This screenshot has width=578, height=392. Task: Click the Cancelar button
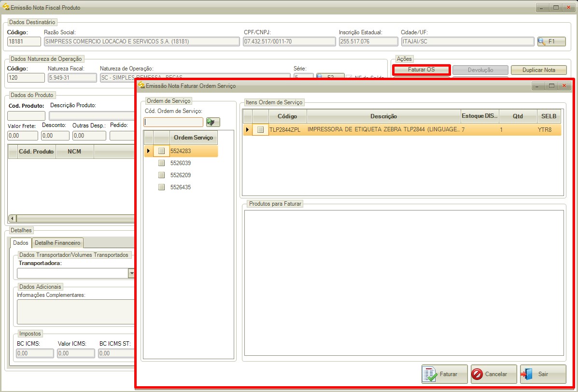click(493, 374)
